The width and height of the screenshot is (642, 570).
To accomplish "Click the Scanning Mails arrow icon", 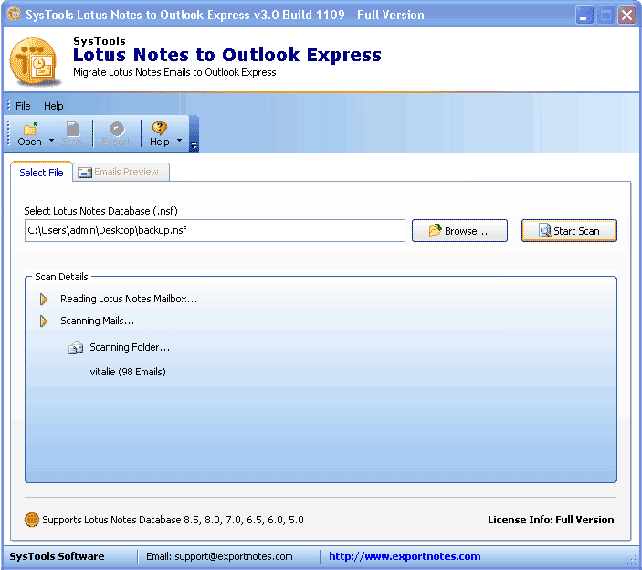I will pyautogui.click(x=43, y=321).
